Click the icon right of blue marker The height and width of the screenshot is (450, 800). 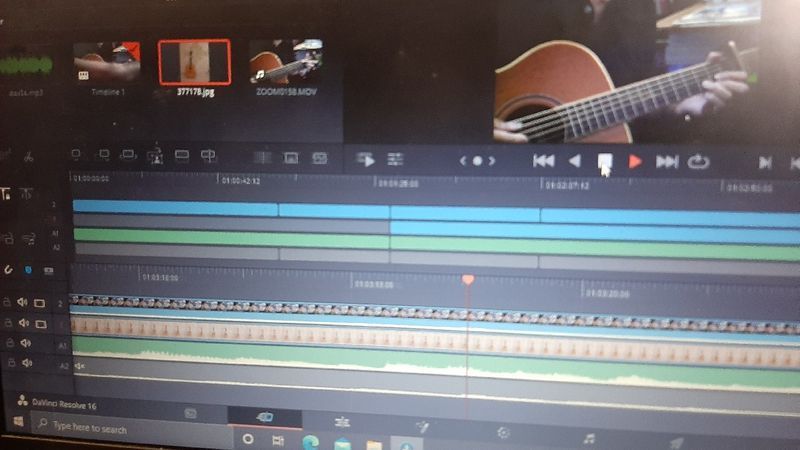(48, 270)
